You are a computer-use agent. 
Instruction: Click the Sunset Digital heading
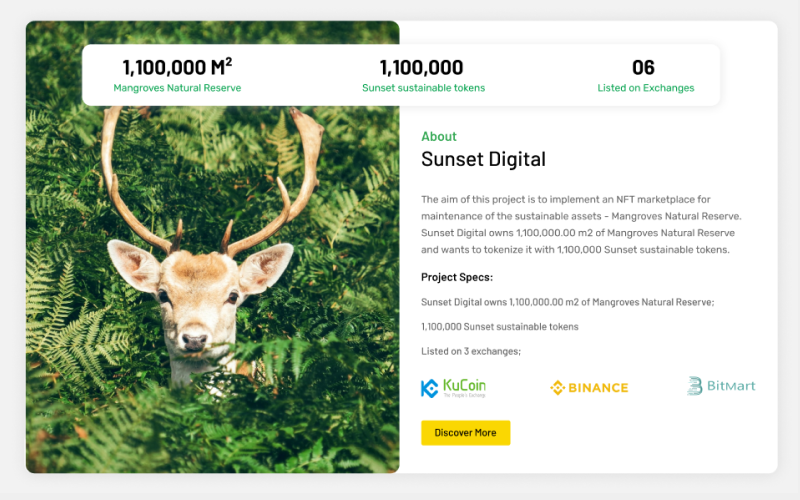(x=483, y=160)
